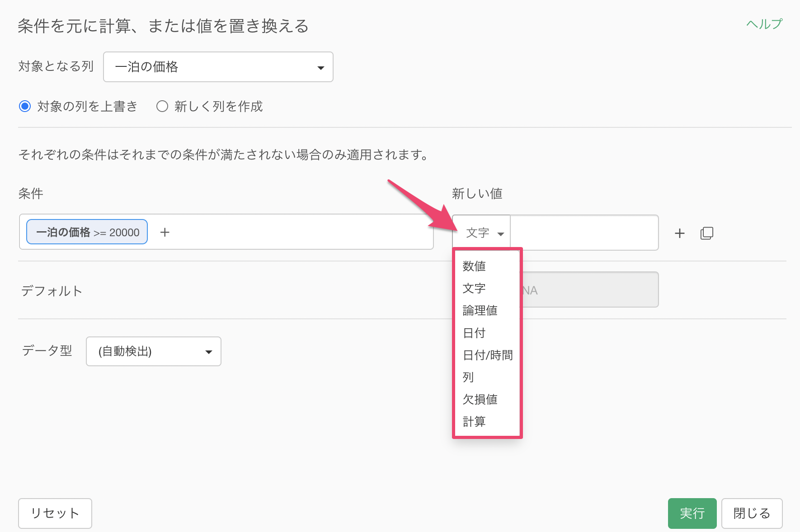
Task: Choose 数値 from the type menu
Action: click(474, 266)
